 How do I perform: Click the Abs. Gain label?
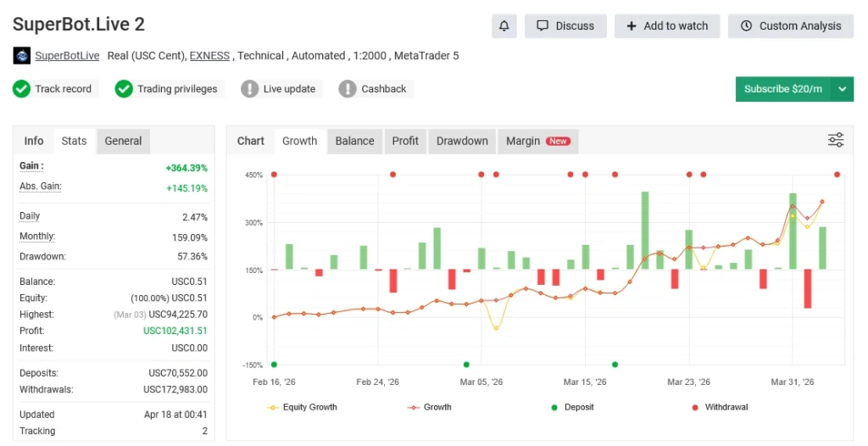[41, 187]
